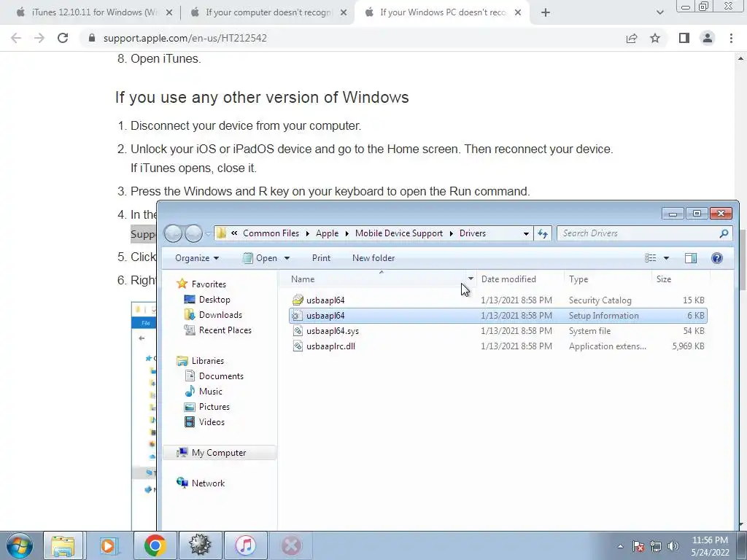Click Common Files breadcrumb segment
This screenshot has width=747, height=560.
coord(271,233)
